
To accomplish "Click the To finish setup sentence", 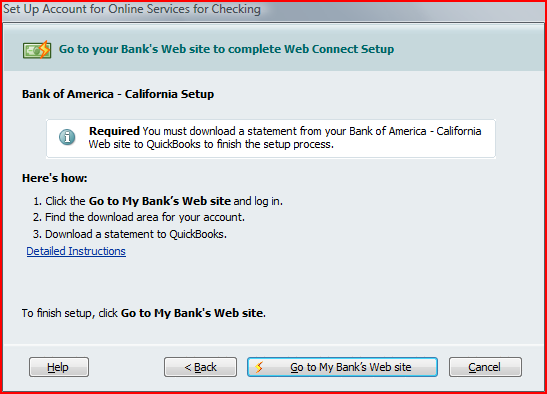I will [144, 313].
